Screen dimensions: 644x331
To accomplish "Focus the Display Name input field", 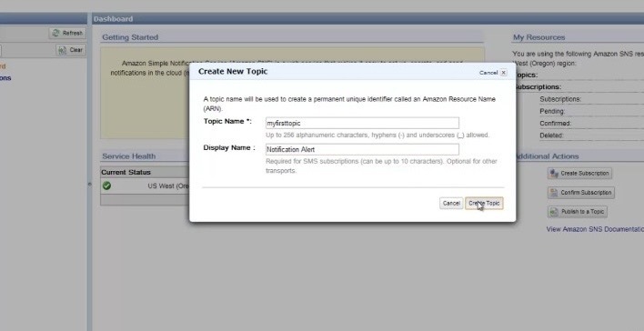I will click(362, 149).
